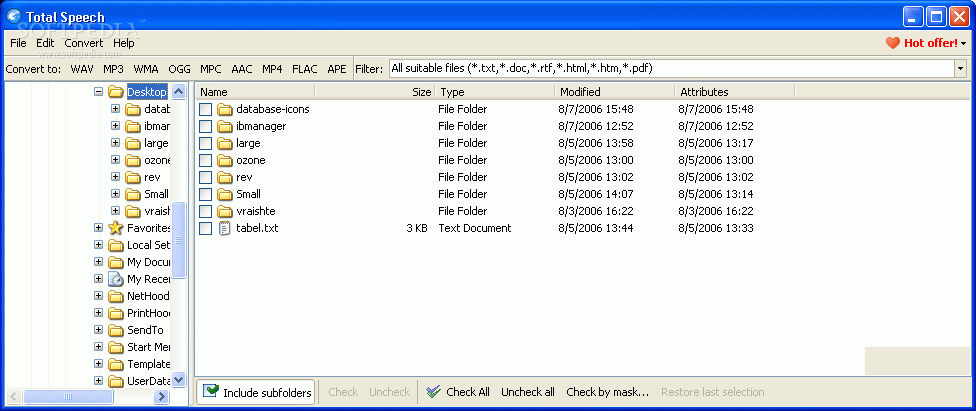Convert to FLAC format
Screen dimensions: 976x411
[305, 68]
